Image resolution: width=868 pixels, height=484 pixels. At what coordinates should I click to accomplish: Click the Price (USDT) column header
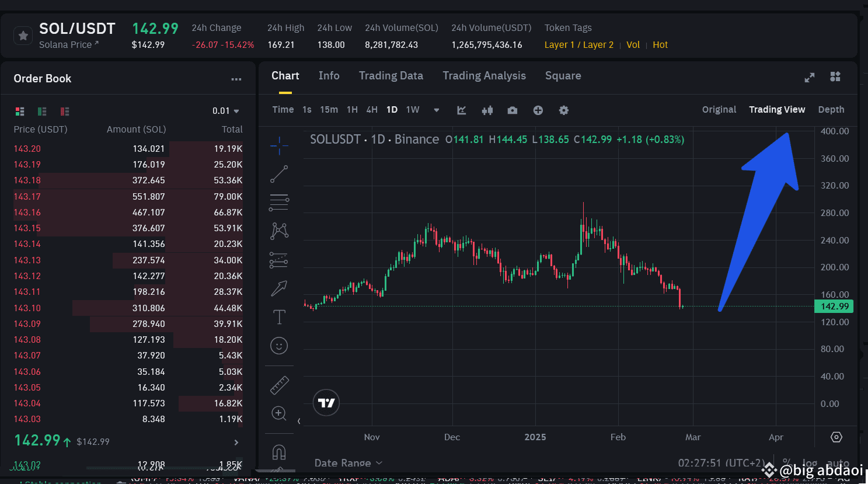click(40, 130)
